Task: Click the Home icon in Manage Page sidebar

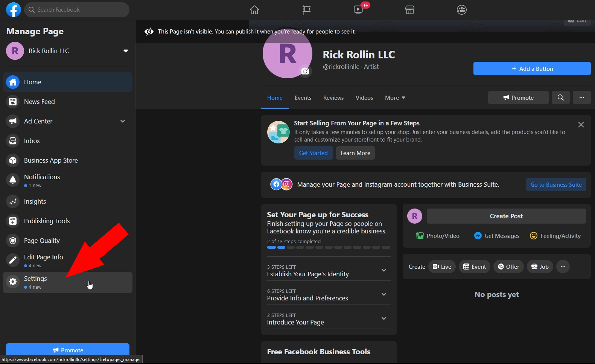Action: 13,82
